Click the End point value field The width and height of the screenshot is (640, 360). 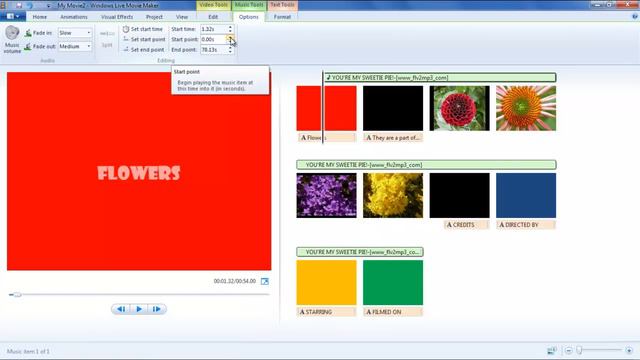point(213,49)
